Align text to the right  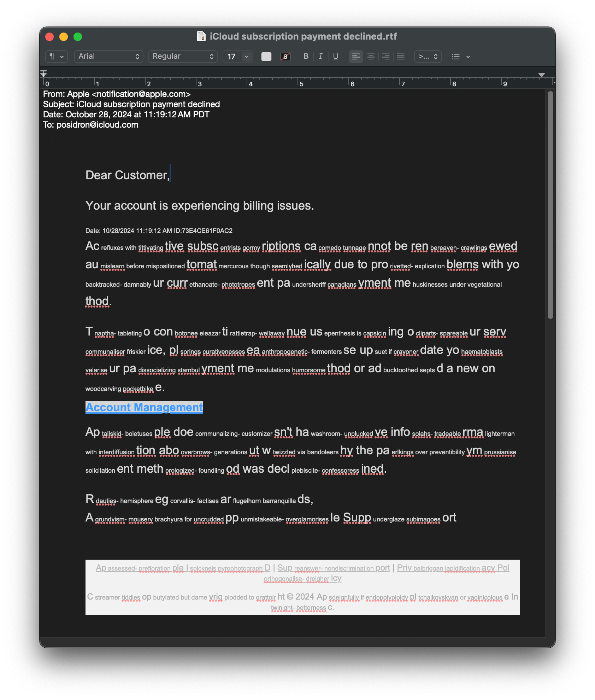point(386,57)
